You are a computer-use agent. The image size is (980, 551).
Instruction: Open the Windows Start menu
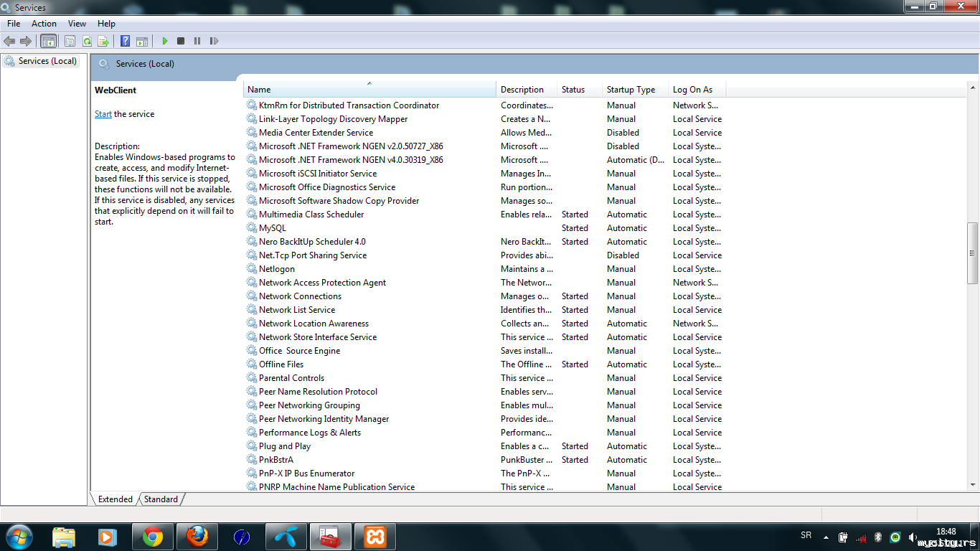pos(19,537)
